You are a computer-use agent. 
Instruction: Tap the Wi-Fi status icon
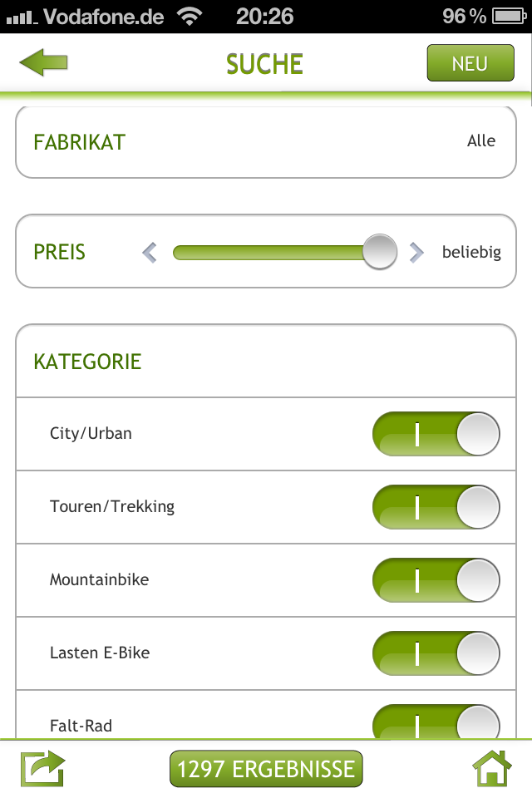(190, 16)
